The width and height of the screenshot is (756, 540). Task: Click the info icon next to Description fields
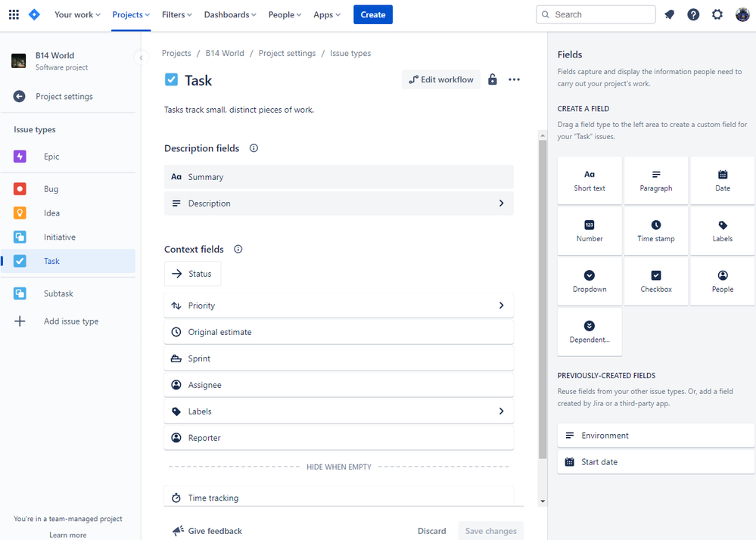[254, 148]
